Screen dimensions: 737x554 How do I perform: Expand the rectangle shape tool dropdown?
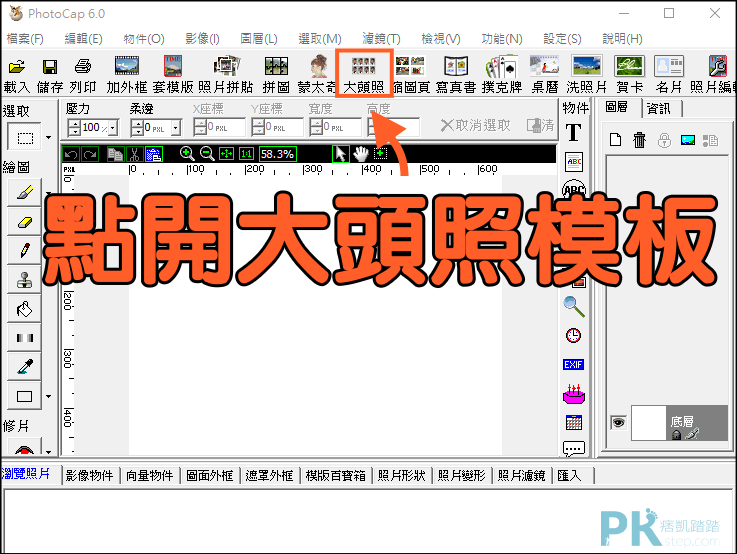[x=48, y=396]
